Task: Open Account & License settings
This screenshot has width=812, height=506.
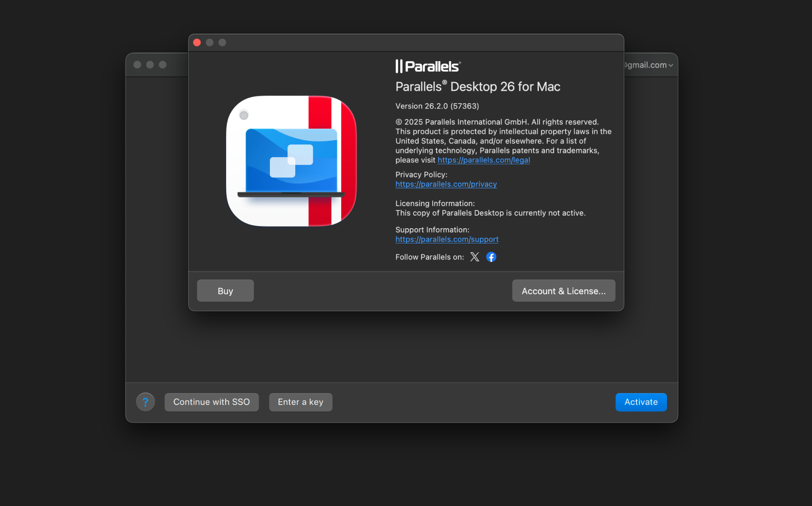Action: point(563,291)
